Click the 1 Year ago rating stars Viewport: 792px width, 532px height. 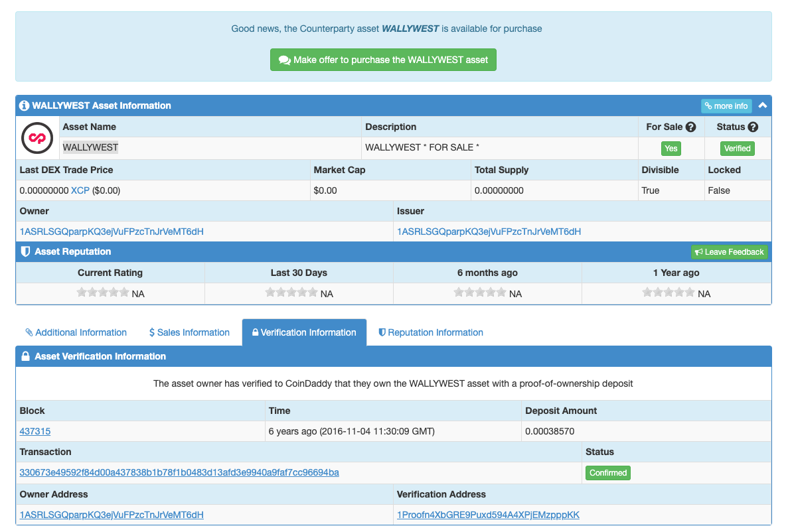pyautogui.click(x=669, y=293)
